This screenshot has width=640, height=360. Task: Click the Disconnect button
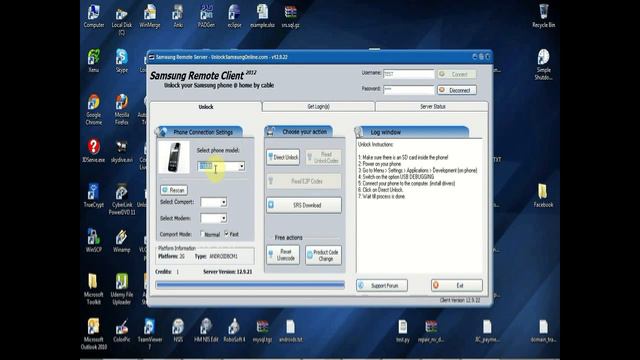click(x=457, y=90)
